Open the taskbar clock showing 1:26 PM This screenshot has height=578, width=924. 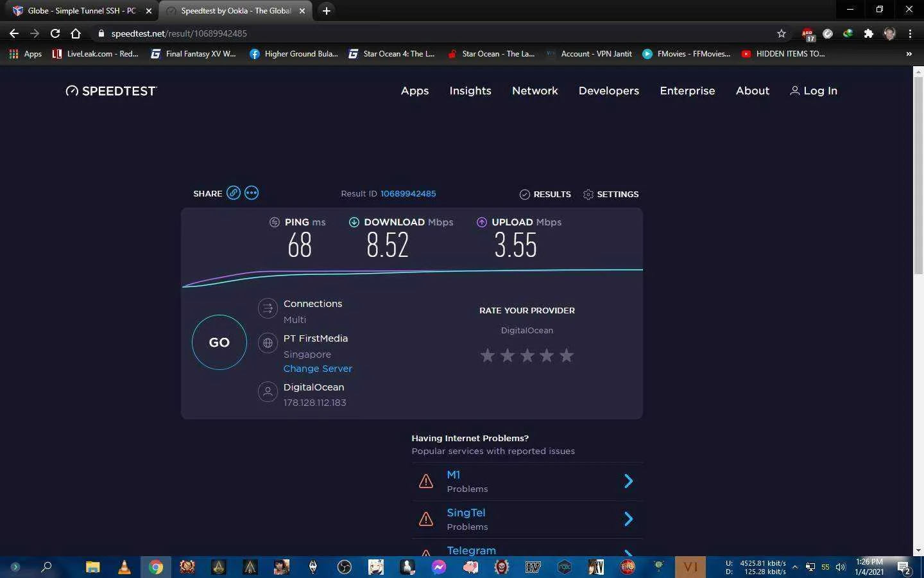[x=869, y=566]
